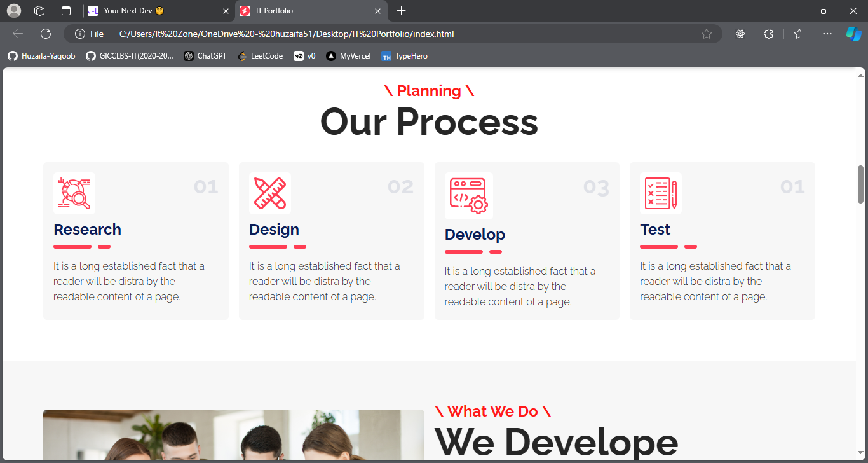Click number 01 on Test card
Viewport: 868px width, 463px height.
[792, 187]
